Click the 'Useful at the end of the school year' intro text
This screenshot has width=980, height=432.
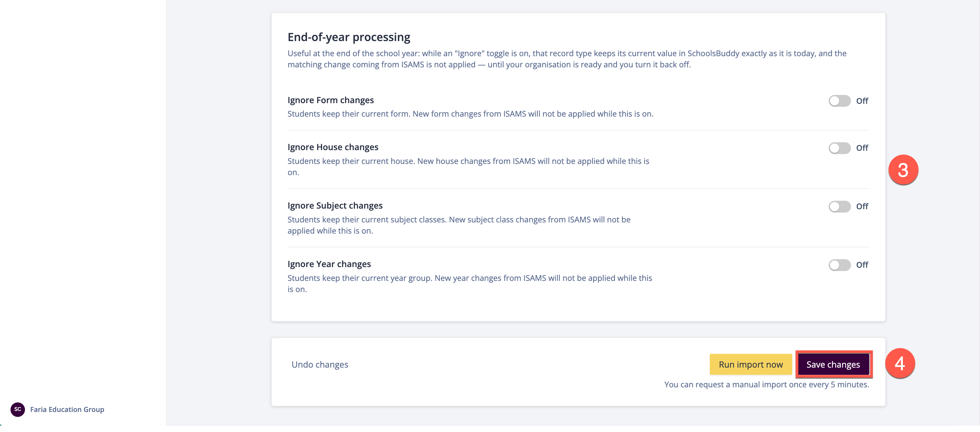pyautogui.click(x=567, y=59)
